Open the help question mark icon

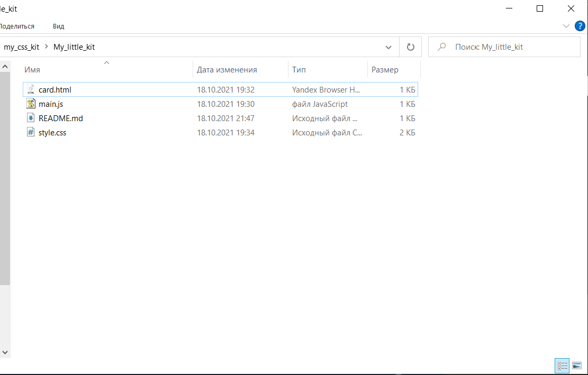click(580, 26)
